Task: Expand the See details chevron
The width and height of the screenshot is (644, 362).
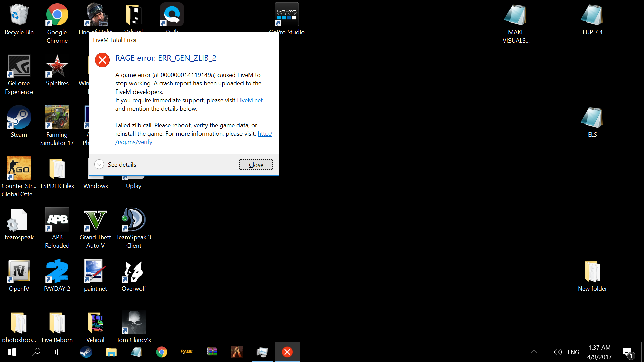Action: [99, 164]
